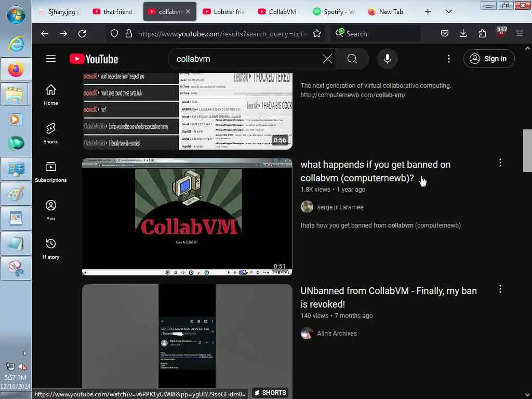Viewport: 532px width, 399px height.
Task: Click the page vertical scrollbar thumb
Action: click(x=527, y=151)
